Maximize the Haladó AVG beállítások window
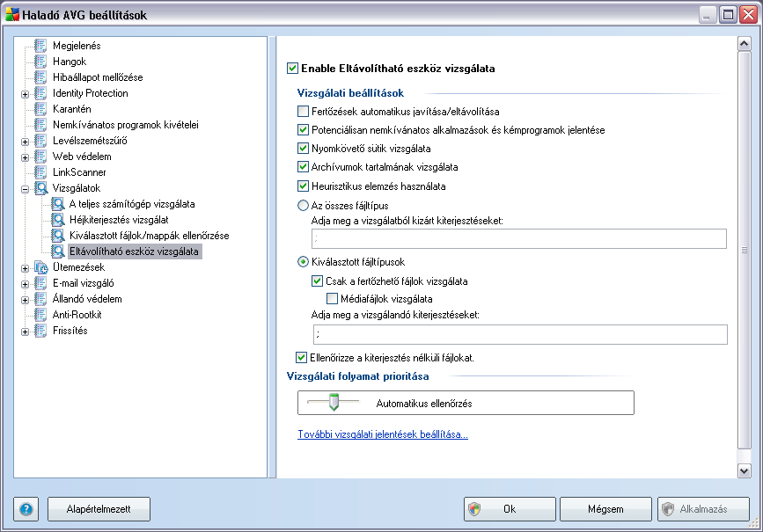 [x=729, y=15]
